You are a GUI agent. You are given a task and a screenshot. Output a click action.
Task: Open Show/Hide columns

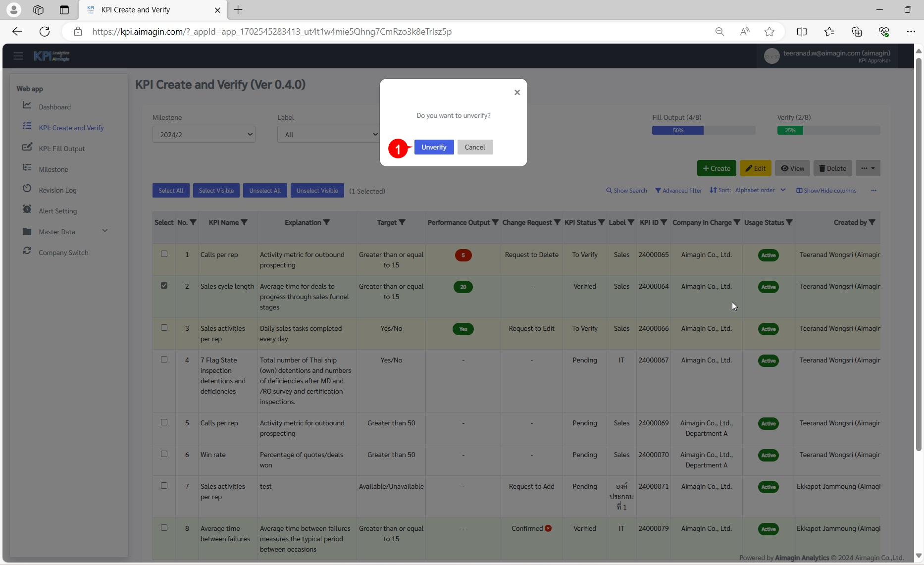click(x=825, y=190)
